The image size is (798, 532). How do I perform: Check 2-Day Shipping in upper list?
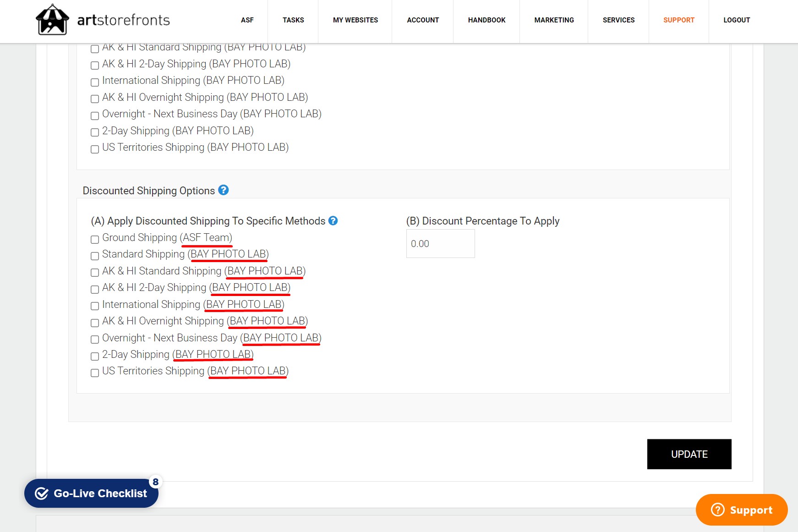95,132
